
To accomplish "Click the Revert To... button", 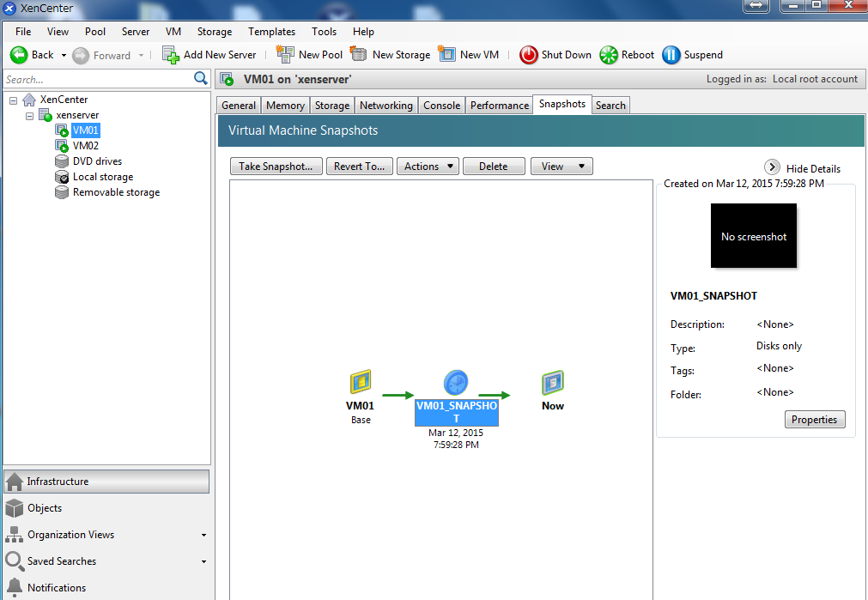I will (360, 166).
